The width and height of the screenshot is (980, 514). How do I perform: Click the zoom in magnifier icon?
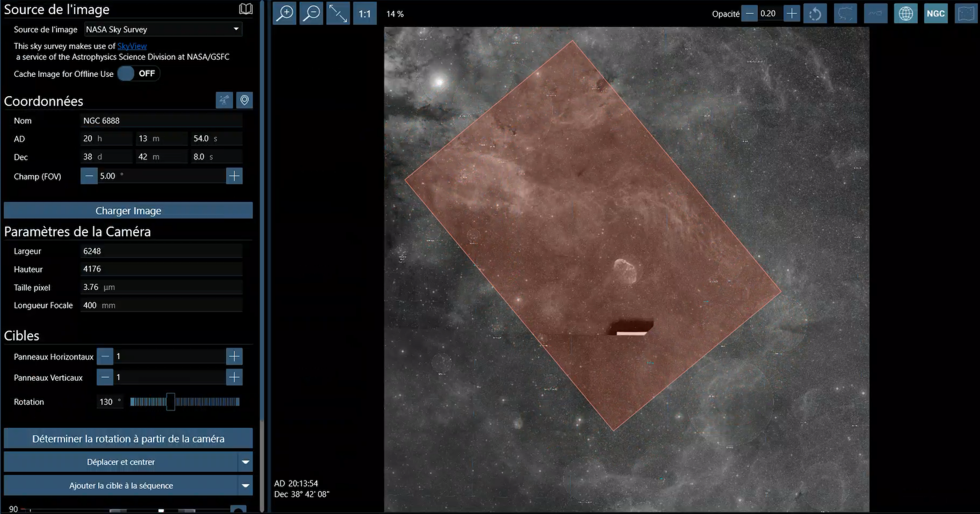click(x=284, y=14)
